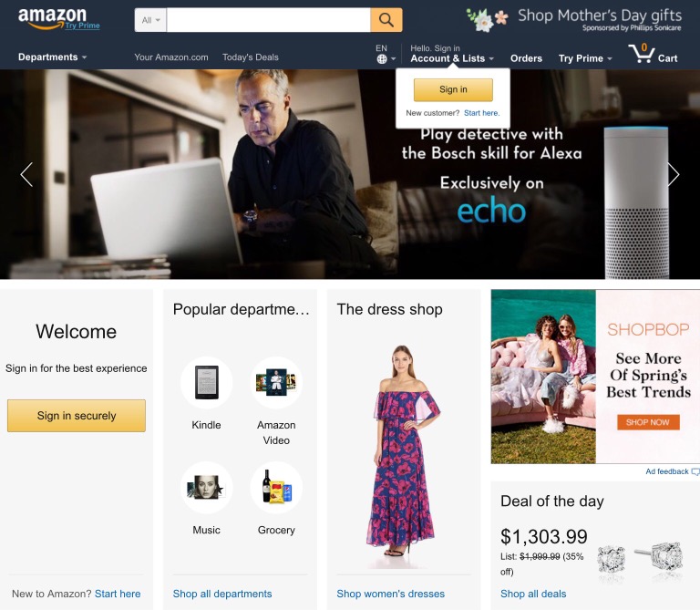Expand the All search category dropdown
Viewport: 700px width, 610px height.
[151, 20]
